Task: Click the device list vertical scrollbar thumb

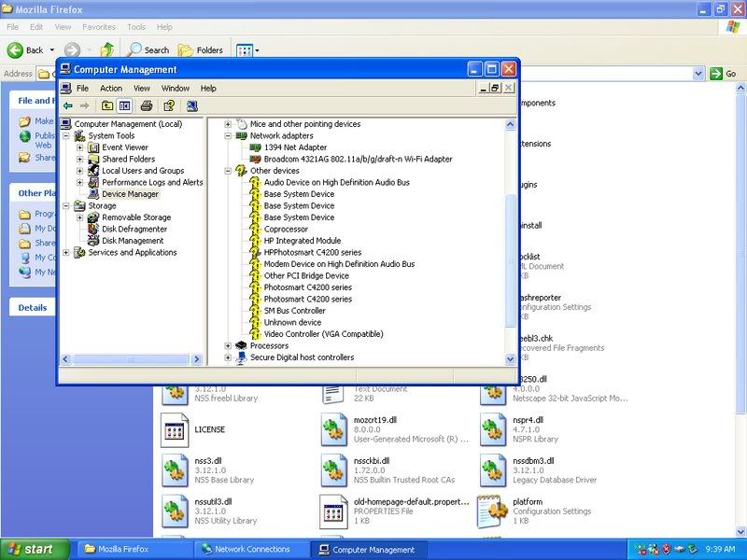Action: point(510,260)
